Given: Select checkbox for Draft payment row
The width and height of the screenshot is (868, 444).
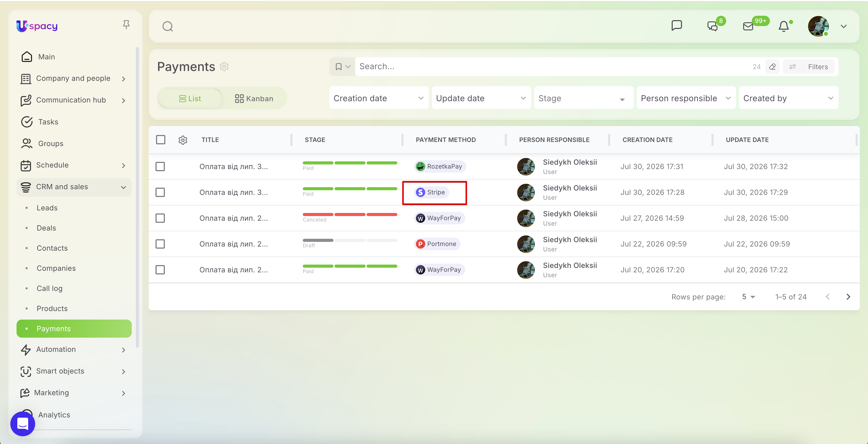Looking at the screenshot, I should [x=160, y=244].
